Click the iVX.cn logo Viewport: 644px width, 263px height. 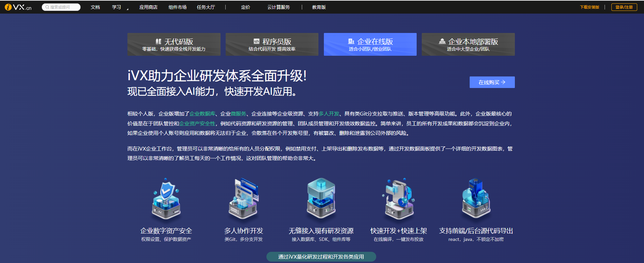coord(18,7)
